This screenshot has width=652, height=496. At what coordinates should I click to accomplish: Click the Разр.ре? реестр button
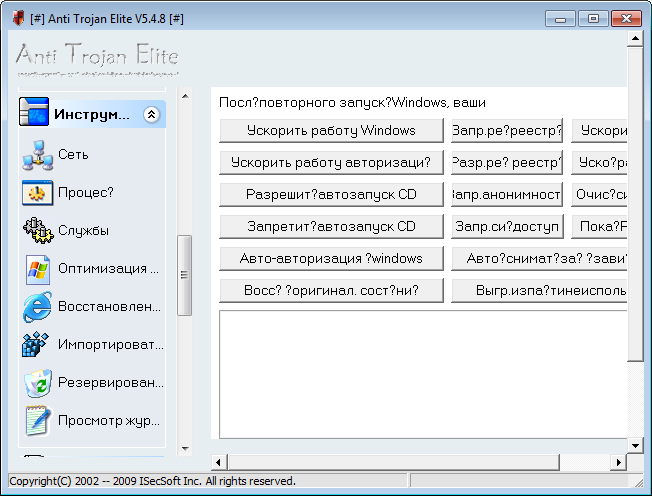(x=507, y=163)
